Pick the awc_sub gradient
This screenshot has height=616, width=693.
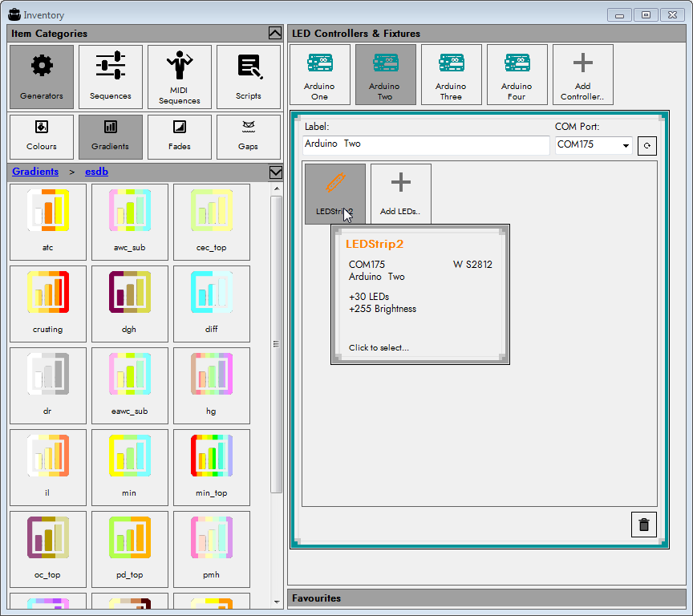click(130, 222)
